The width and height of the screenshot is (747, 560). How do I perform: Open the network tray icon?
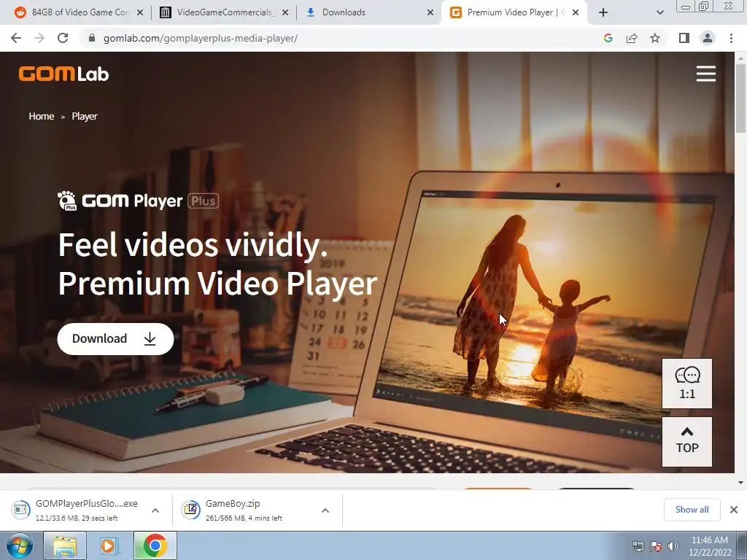[638, 546]
